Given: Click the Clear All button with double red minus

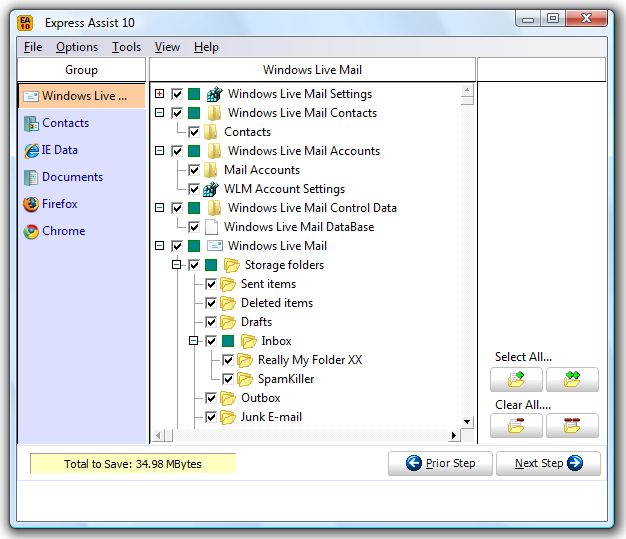Looking at the screenshot, I should click(573, 427).
